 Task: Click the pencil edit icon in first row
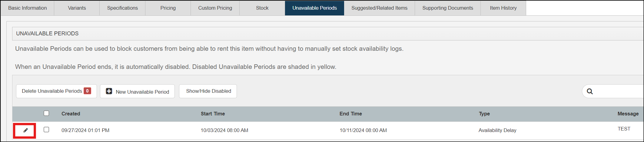pos(26,130)
